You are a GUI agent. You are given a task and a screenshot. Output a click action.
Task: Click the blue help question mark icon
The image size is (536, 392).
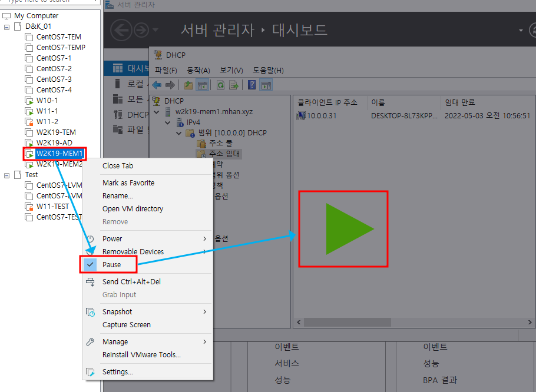click(252, 85)
